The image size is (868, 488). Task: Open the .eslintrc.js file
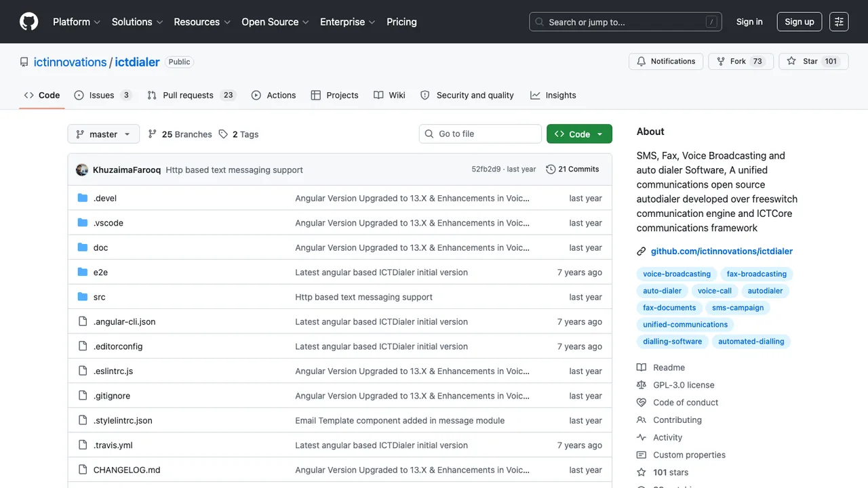point(113,371)
